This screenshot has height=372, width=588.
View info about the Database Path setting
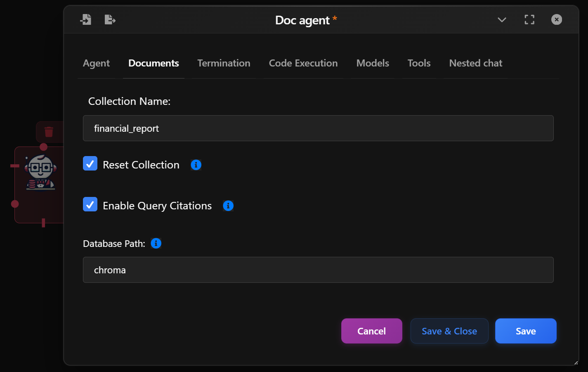click(156, 243)
